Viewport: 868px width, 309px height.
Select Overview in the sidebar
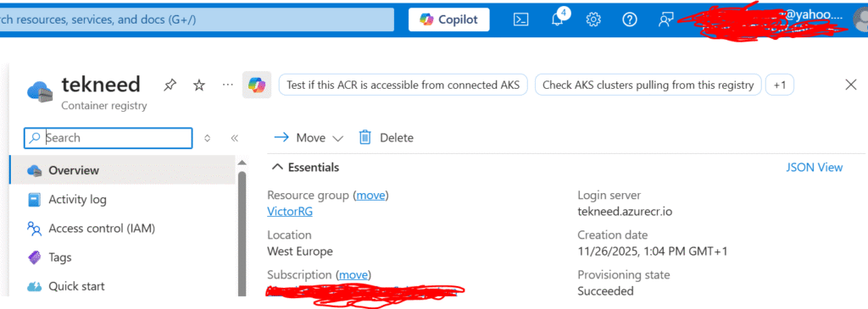(122, 170)
